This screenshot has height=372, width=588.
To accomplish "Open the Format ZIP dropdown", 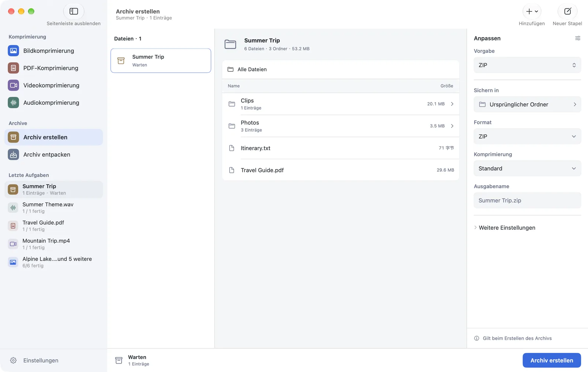I will 527,136.
